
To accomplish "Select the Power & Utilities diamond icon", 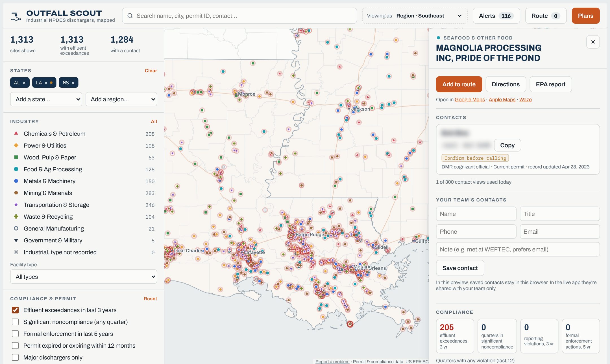I will [16, 145].
